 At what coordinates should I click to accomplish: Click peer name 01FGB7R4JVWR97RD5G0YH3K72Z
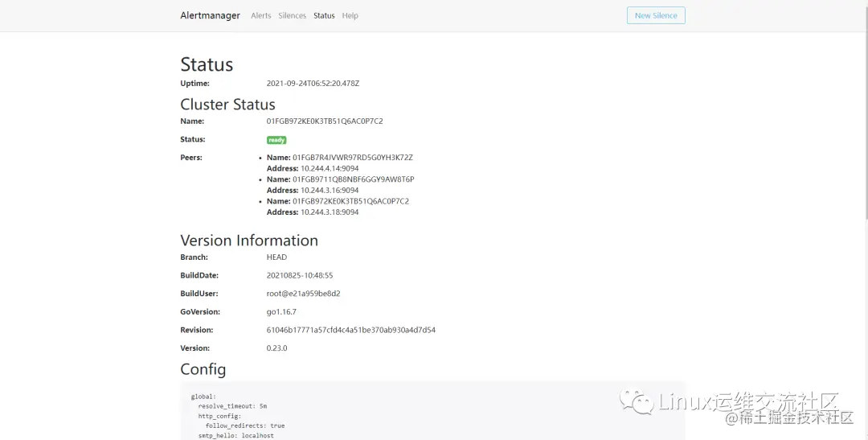click(x=353, y=158)
